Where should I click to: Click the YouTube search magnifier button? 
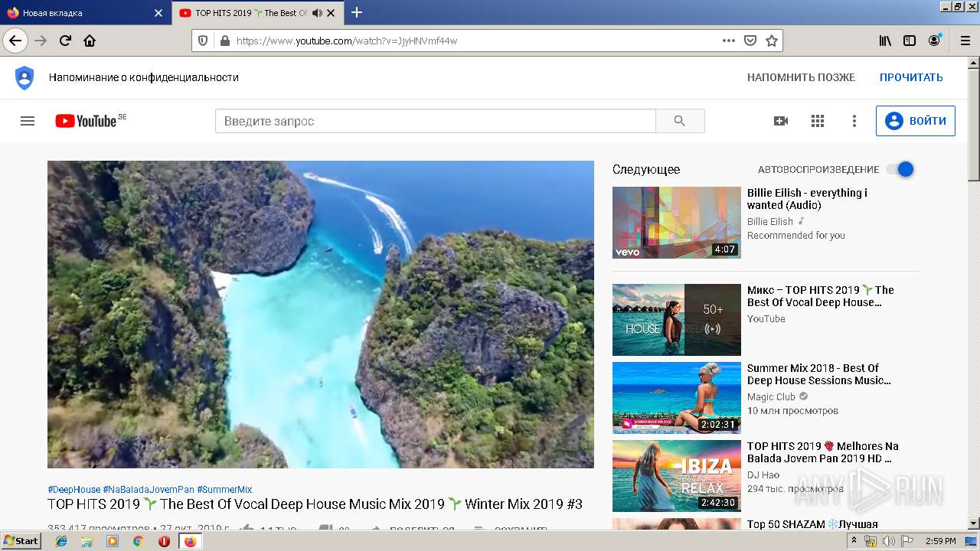click(680, 121)
